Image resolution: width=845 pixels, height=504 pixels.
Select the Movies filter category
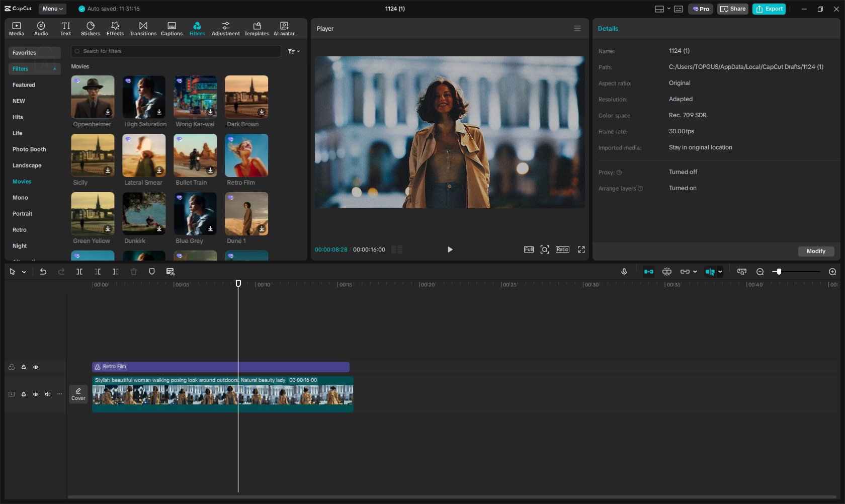tap(22, 182)
